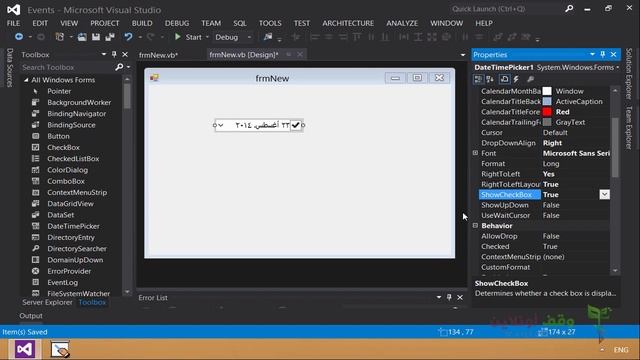Click the New Project toolbar icon
Viewport: 640px width, 360px height.
(x=60, y=37)
